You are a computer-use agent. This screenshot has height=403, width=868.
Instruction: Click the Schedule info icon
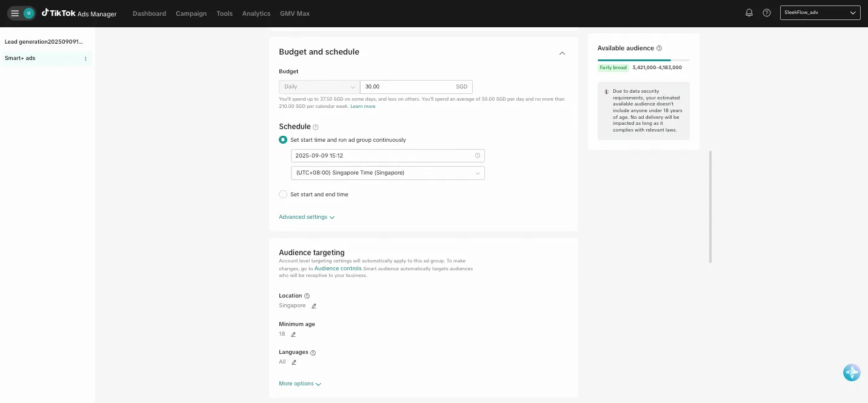coord(316,127)
